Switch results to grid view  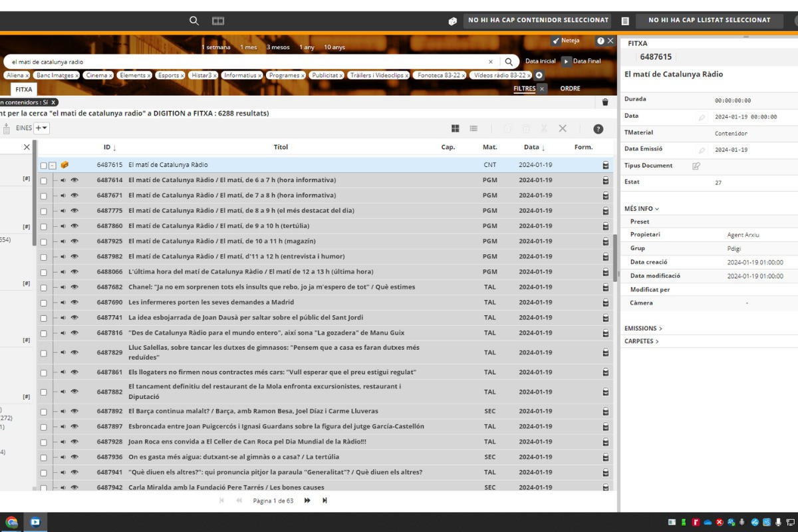[456, 128]
